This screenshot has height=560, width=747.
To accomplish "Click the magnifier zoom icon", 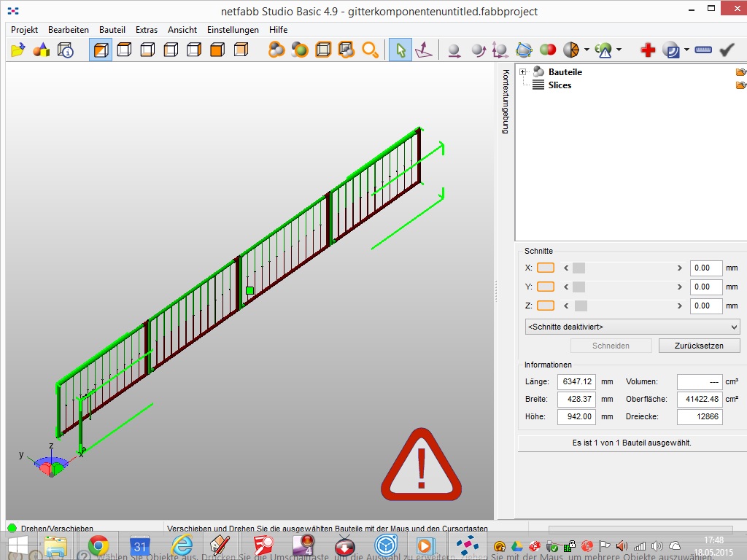I will click(370, 50).
